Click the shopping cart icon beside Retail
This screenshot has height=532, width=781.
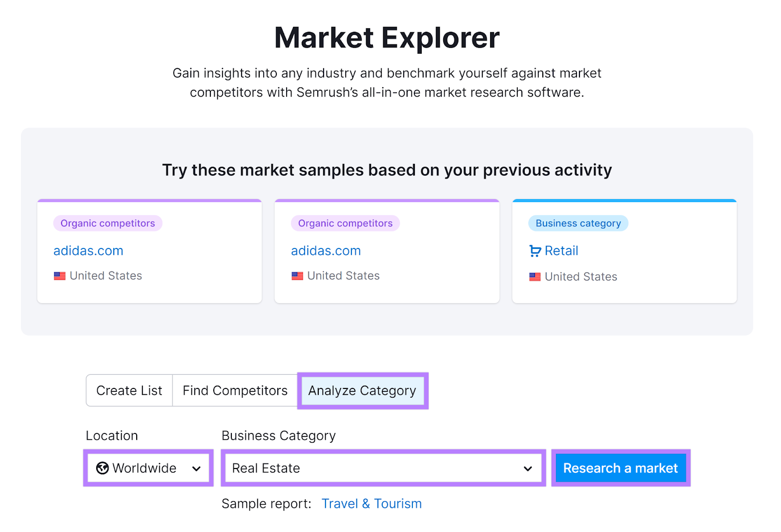535,250
